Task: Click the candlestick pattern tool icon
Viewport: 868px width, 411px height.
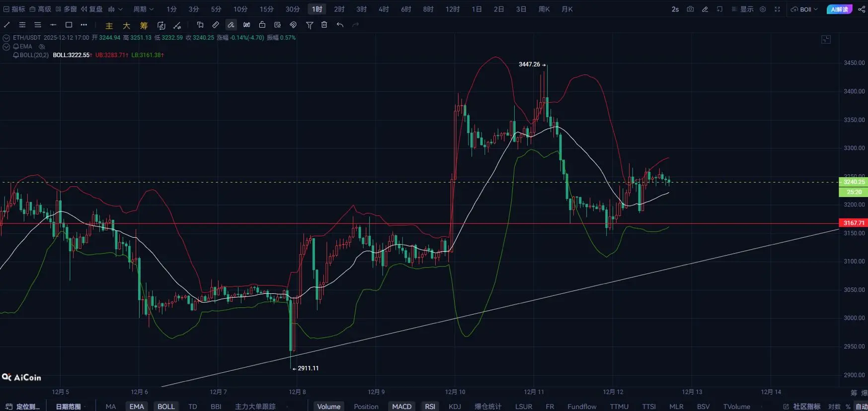Action: [246, 25]
